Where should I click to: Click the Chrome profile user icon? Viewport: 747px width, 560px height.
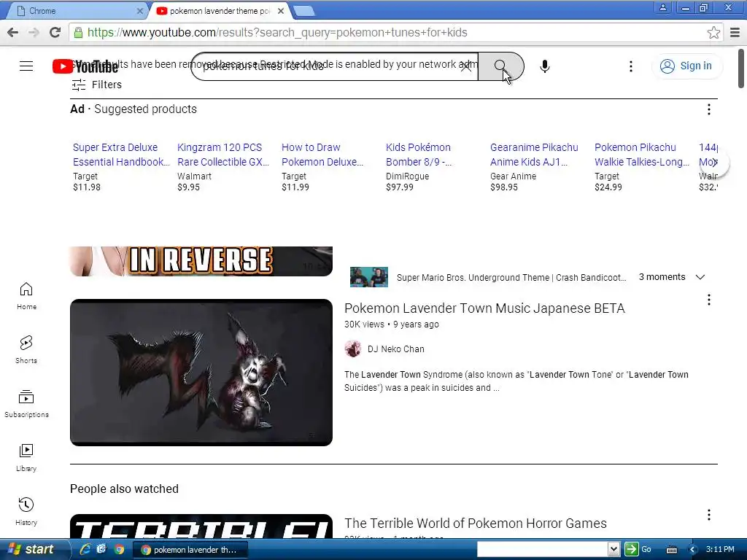coord(662,7)
